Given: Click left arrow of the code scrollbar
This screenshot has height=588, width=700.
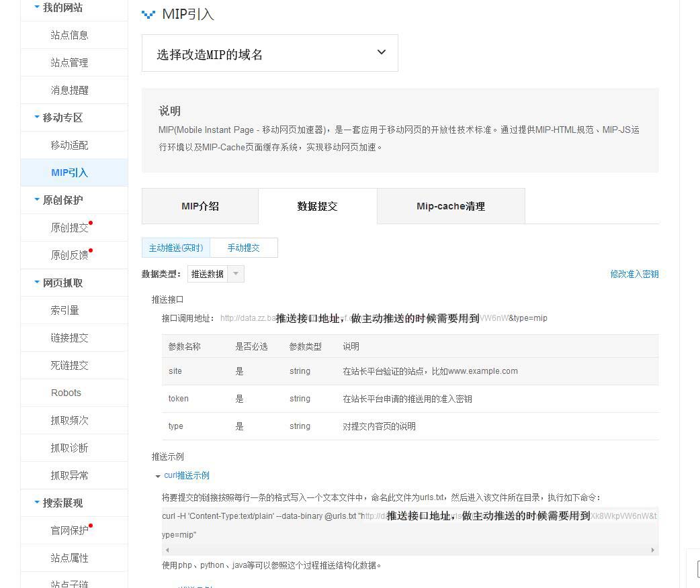Looking at the screenshot, I should coord(167,550).
